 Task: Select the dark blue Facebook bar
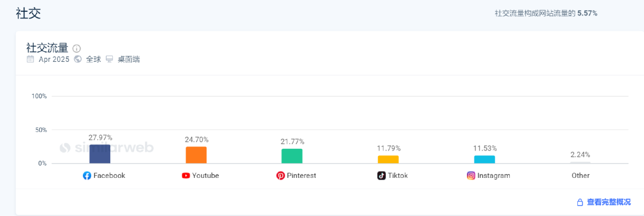pos(100,154)
